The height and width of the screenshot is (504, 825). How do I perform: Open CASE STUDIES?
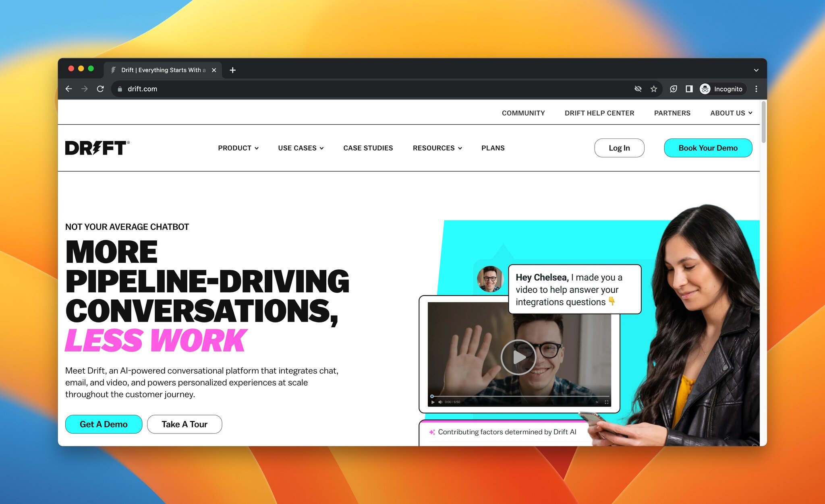368,148
